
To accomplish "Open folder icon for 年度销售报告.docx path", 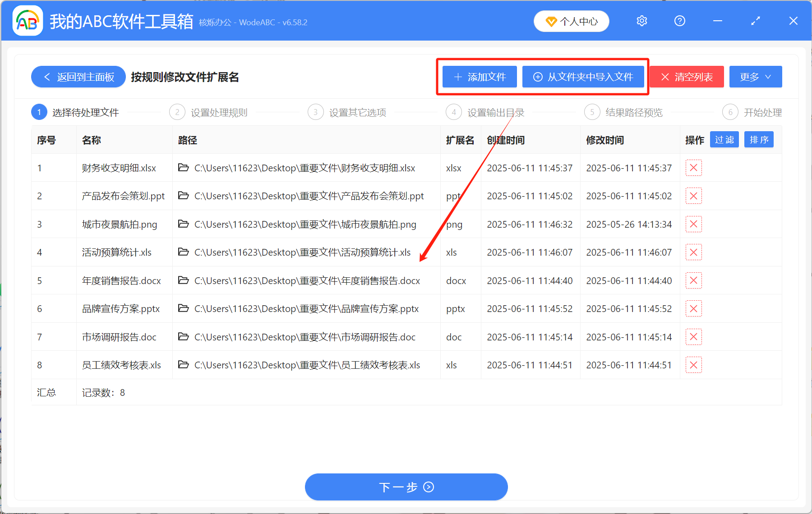I will click(183, 280).
